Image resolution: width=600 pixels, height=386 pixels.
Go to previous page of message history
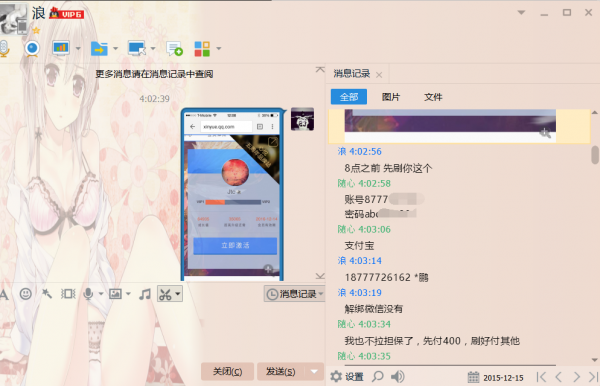coord(559,377)
